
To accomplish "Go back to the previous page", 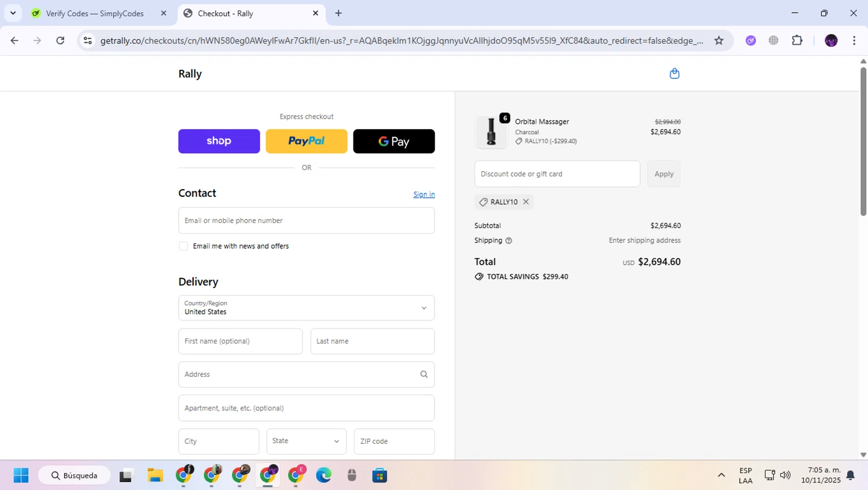I will (14, 40).
